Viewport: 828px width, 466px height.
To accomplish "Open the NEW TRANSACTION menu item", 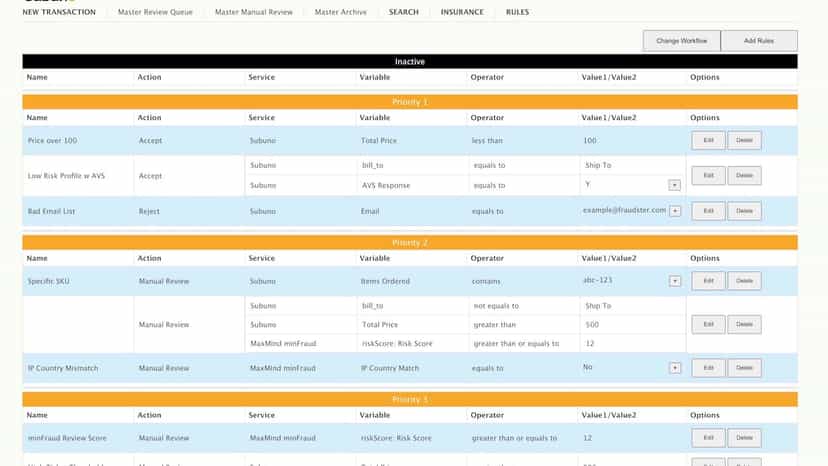I will (59, 12).
